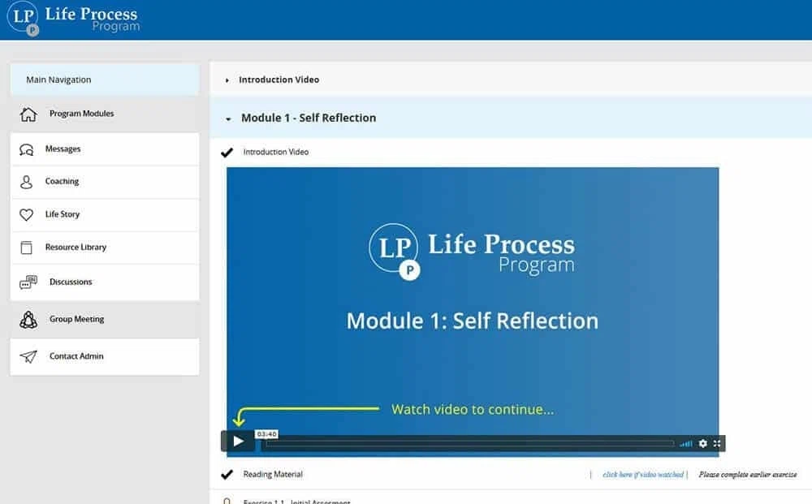Click the Coaching person icon
Screen dimensions: 812x504
[x=27, y=182]
